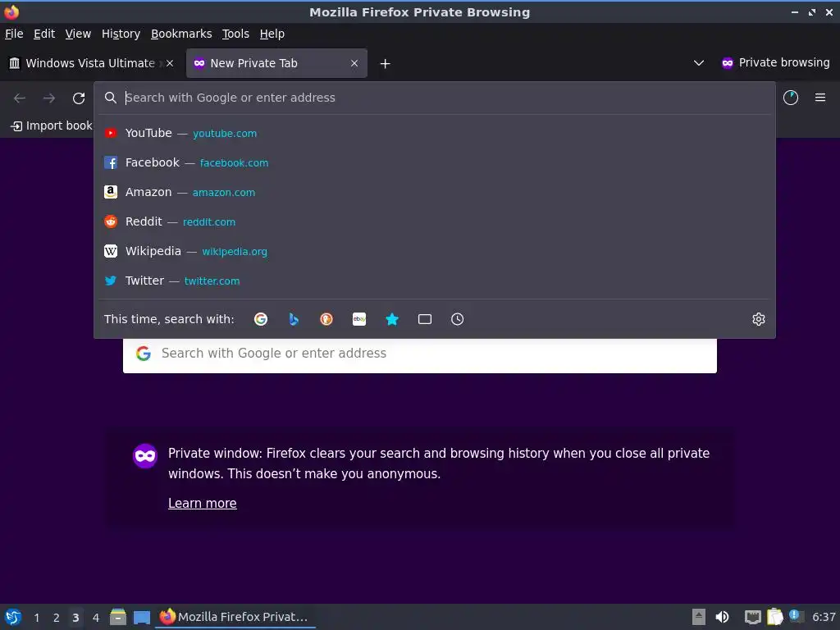Search this time with Bing icon
This screenshot has width=840, height=630.
294,319
